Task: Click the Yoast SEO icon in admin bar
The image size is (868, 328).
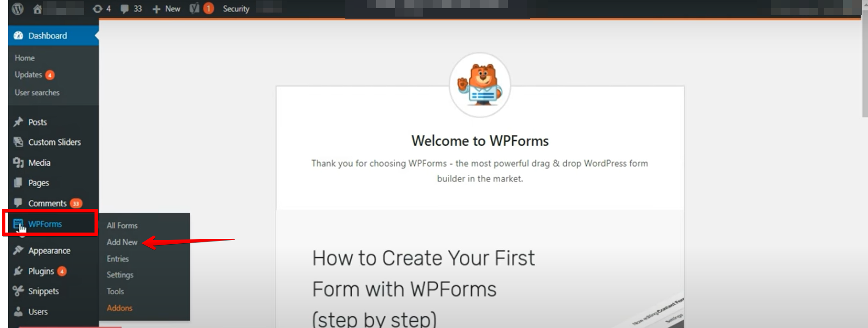Action: (x=194, y=9)
